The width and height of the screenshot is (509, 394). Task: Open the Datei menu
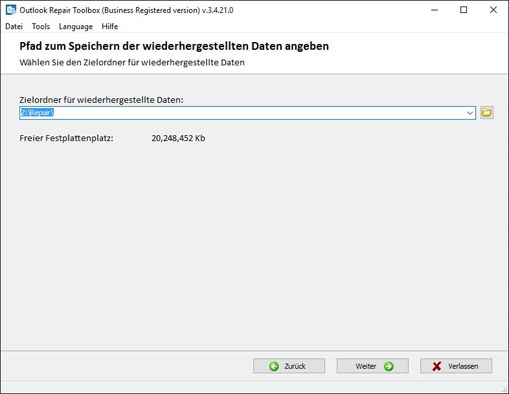(14, 26)
